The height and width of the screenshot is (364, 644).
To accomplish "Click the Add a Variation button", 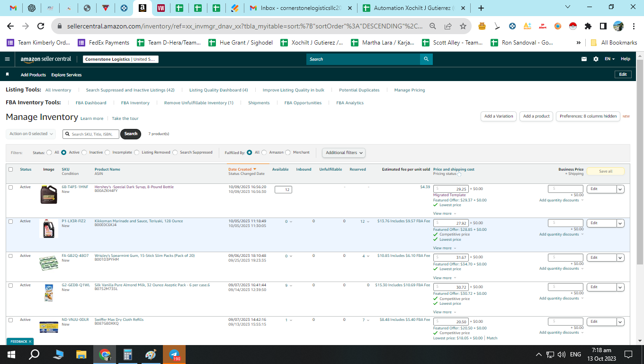I will pyautogui.click(x=499, y=116).
